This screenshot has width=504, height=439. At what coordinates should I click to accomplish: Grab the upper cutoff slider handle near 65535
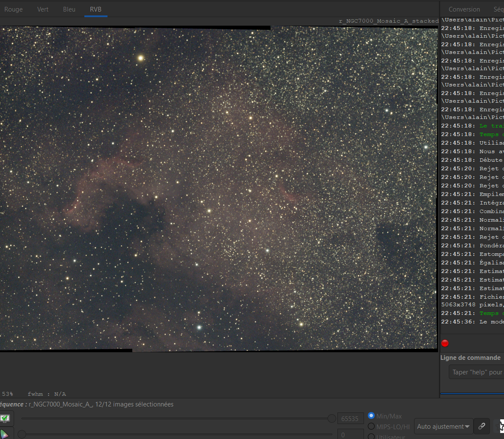[x=332, y=418]
